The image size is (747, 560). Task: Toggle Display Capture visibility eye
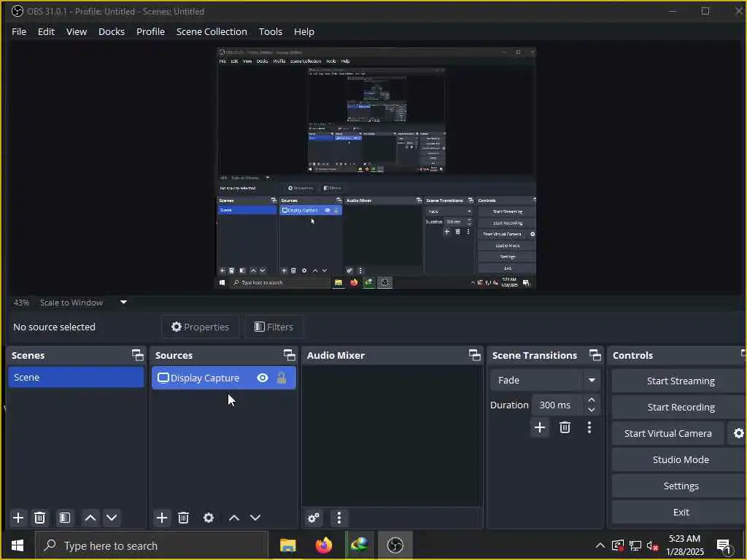tap(262, 378)
